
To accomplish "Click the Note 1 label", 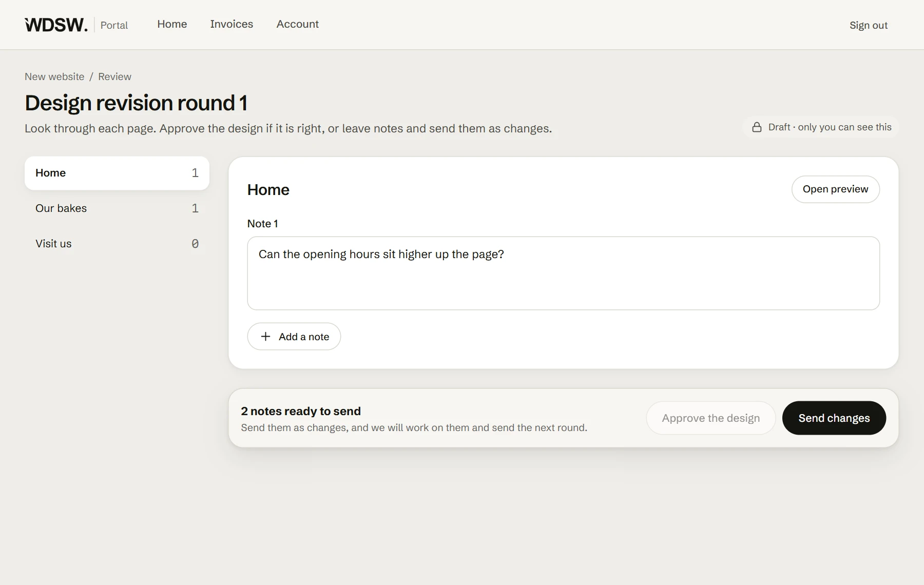I will point(263,224).
